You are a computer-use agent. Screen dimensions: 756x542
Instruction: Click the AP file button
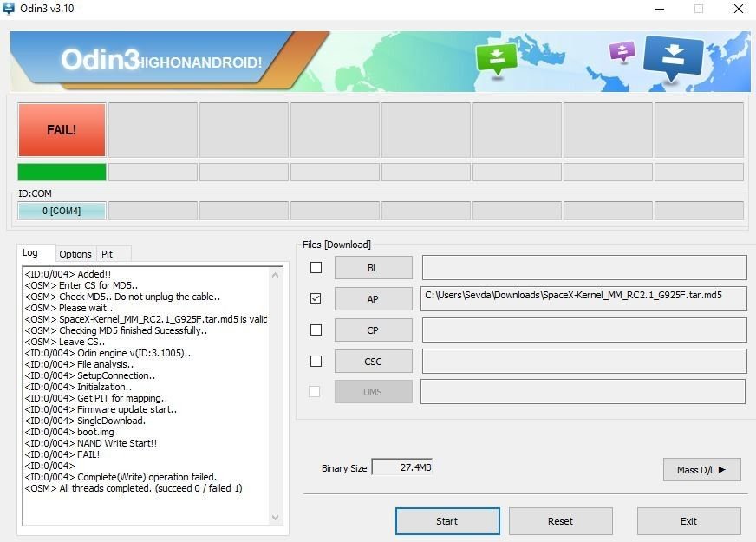coord(373,299)
